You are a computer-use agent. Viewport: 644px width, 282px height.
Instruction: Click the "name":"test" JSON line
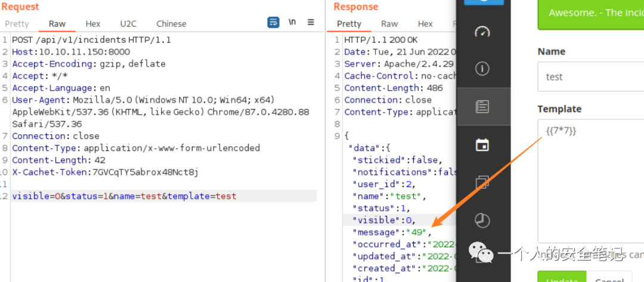pyautogui.click(x=390, y=196)
